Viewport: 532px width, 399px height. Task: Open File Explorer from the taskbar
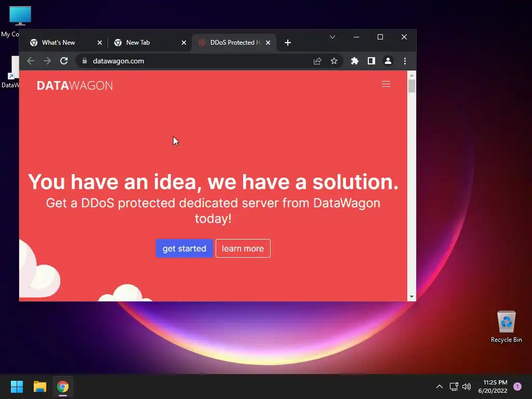[x=39, y=387]
